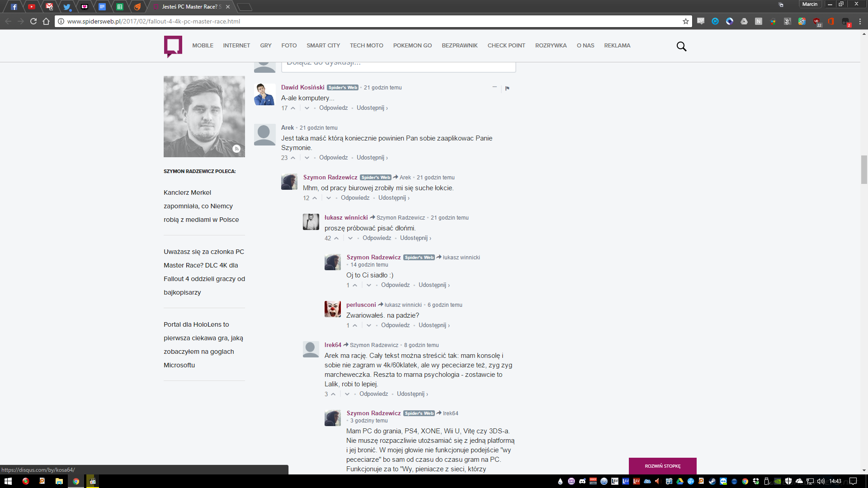Click RSS icon on author photo
This screenshot has width=868, height=488.
pyautogui.click(x=236, y=149)
